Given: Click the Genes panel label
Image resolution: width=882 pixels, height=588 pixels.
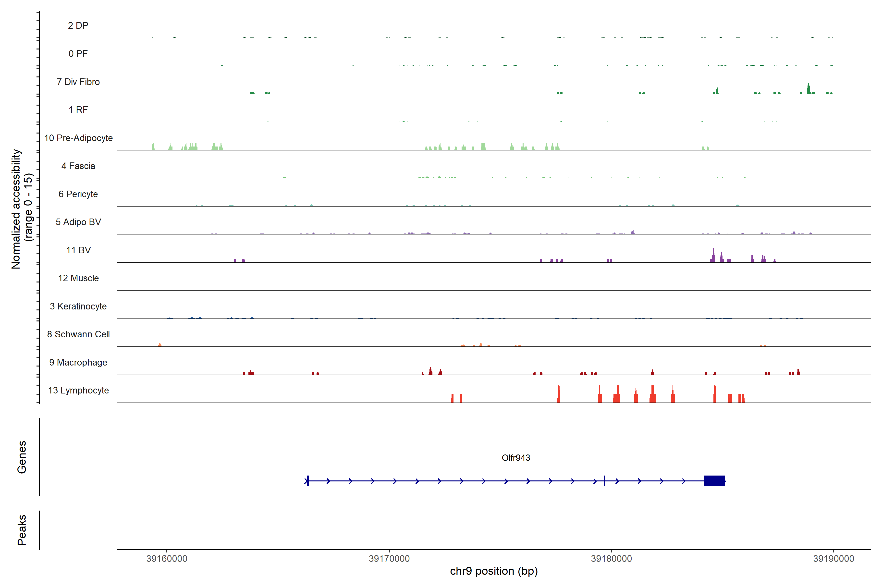Looking at the screenshot, I should coord(22,457).
